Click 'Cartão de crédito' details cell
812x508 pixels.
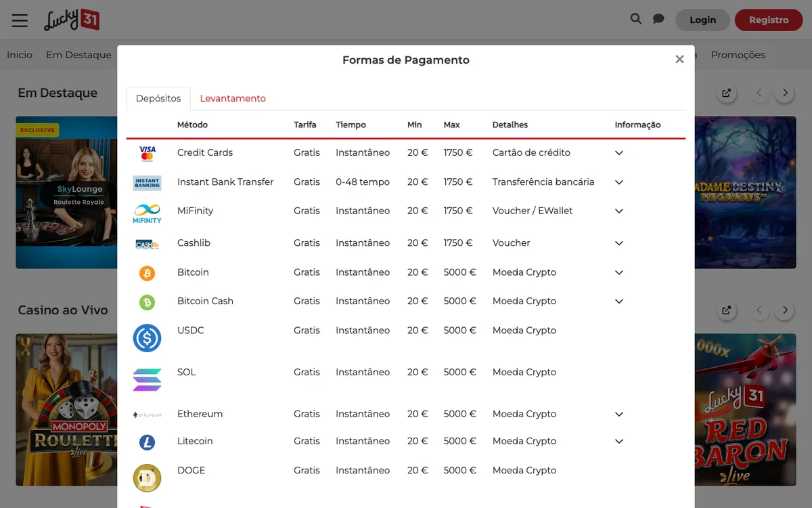[531, 153]
